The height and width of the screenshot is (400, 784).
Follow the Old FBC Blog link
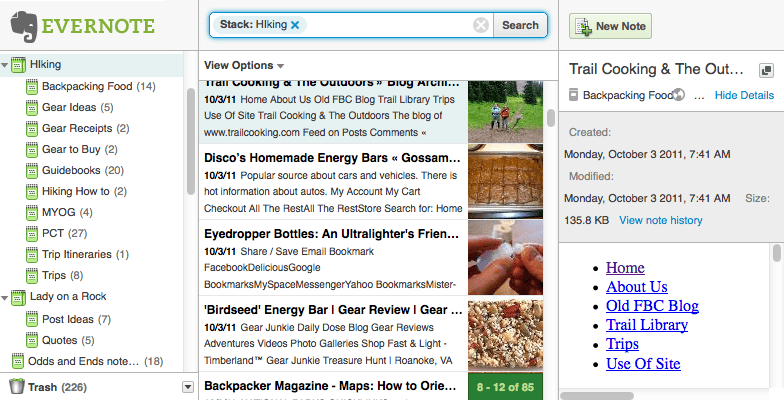[652, 306]
